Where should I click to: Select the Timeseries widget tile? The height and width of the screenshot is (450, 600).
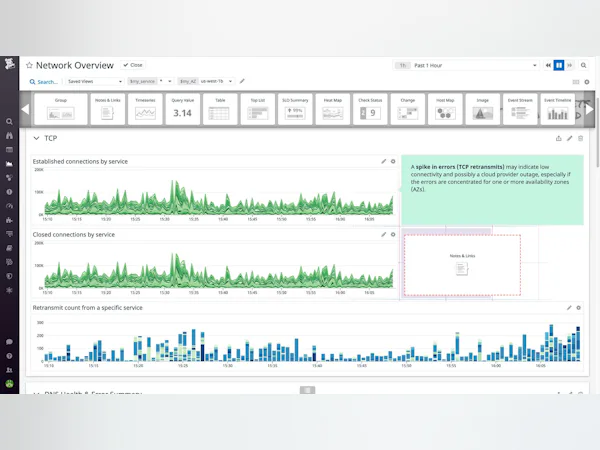pos(145,109)
